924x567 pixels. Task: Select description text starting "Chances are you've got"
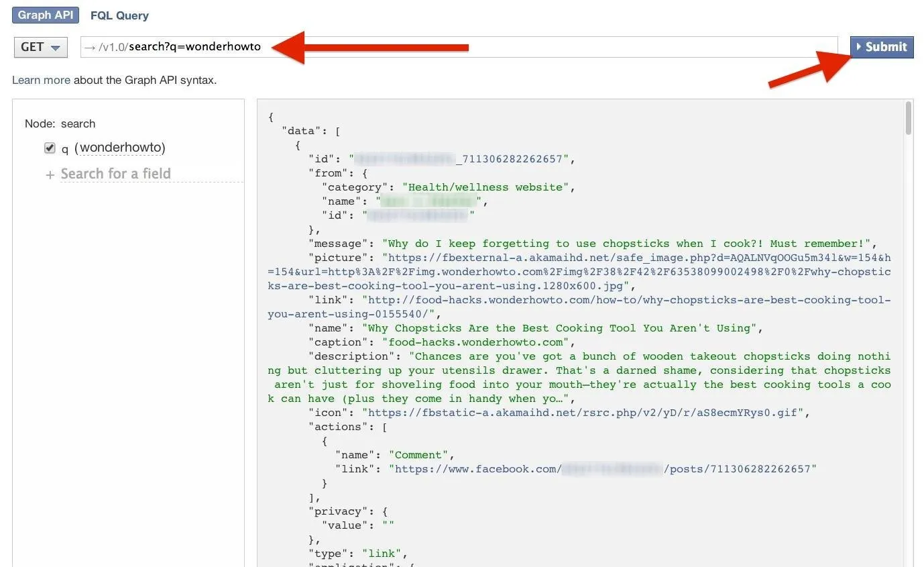tap(579, 377)
